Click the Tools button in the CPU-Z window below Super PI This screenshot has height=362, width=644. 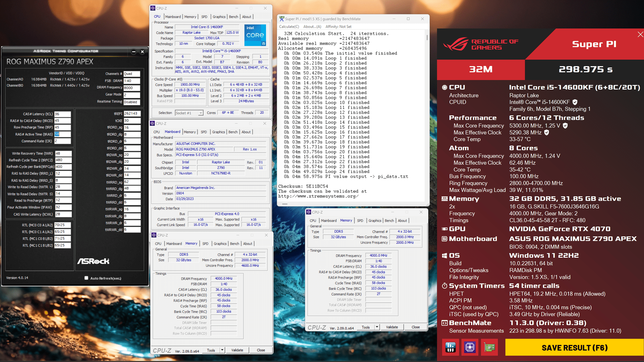[366, 327]
